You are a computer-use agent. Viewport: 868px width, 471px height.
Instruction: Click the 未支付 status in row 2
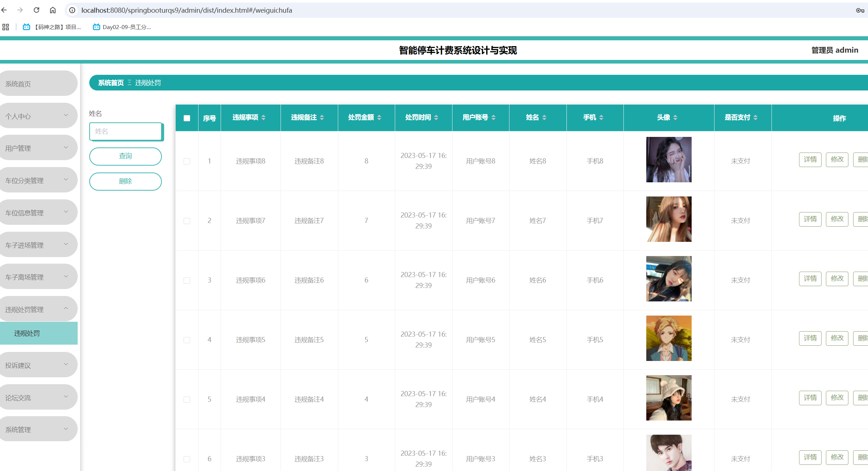740,220
